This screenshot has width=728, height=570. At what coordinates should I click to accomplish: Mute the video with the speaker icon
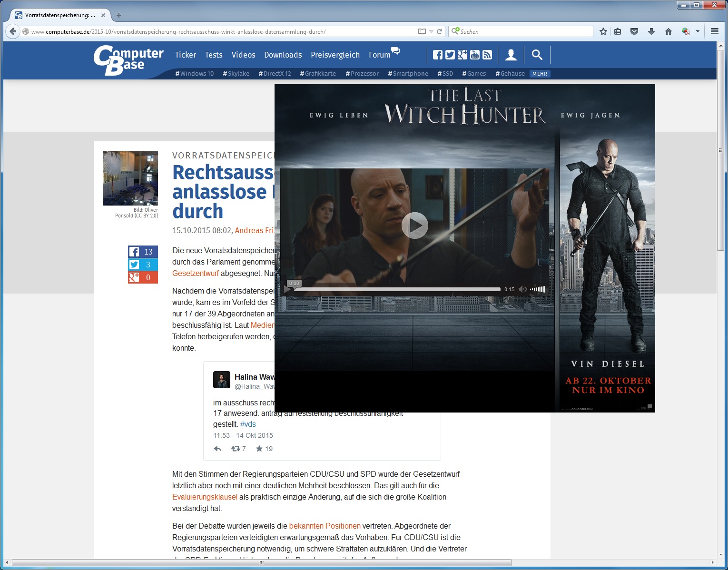coord(522,289)
